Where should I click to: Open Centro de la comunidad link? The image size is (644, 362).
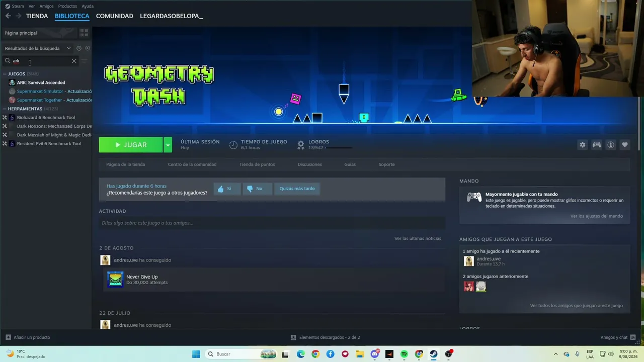click(x=192, y=164)
